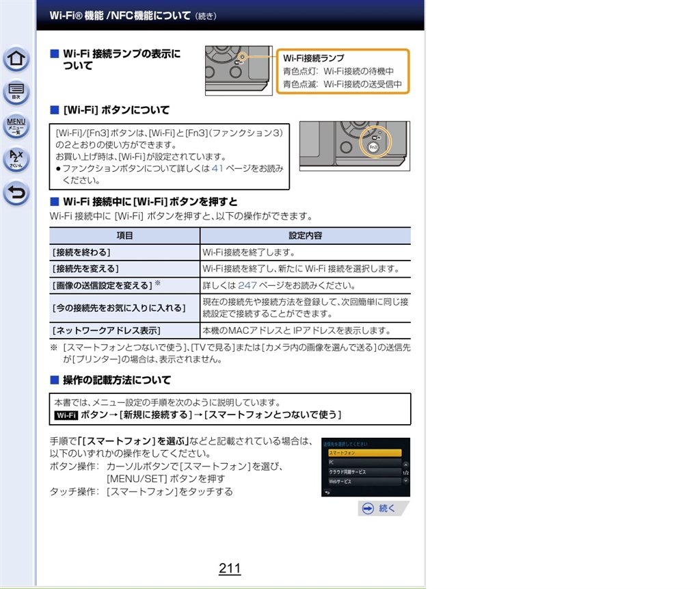
Task: Open the table of contents (目次) icon
Action: [16, 92]
